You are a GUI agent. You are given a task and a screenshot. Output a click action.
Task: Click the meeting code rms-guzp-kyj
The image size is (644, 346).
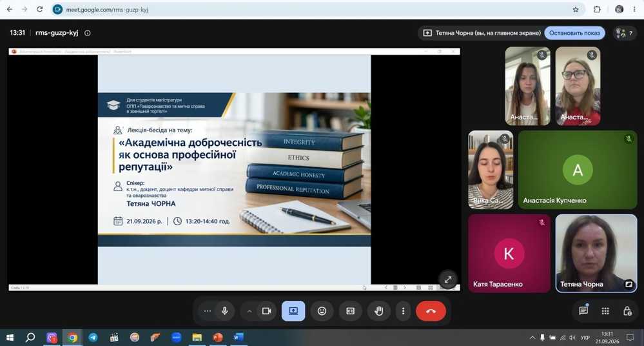[x=57, y=32]
